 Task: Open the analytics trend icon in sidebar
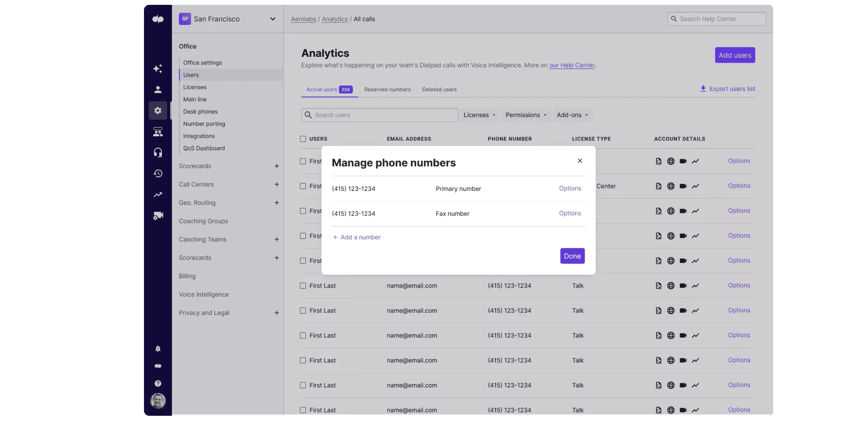click(158, 195)
